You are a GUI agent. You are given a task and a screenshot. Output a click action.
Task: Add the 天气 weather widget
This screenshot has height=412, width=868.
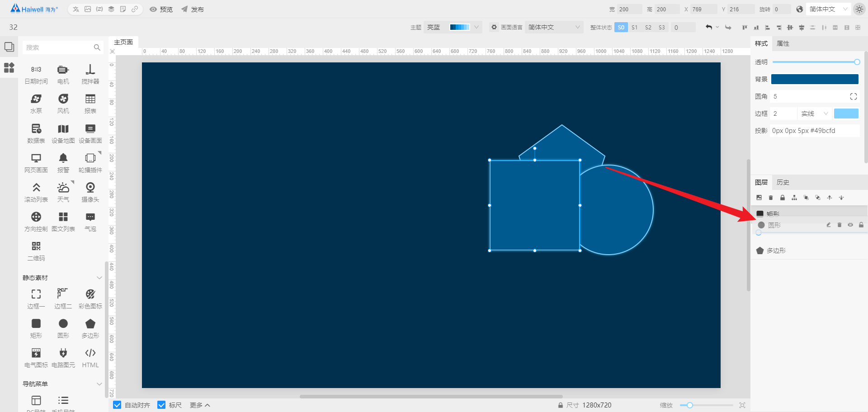(x=63, y=193)
